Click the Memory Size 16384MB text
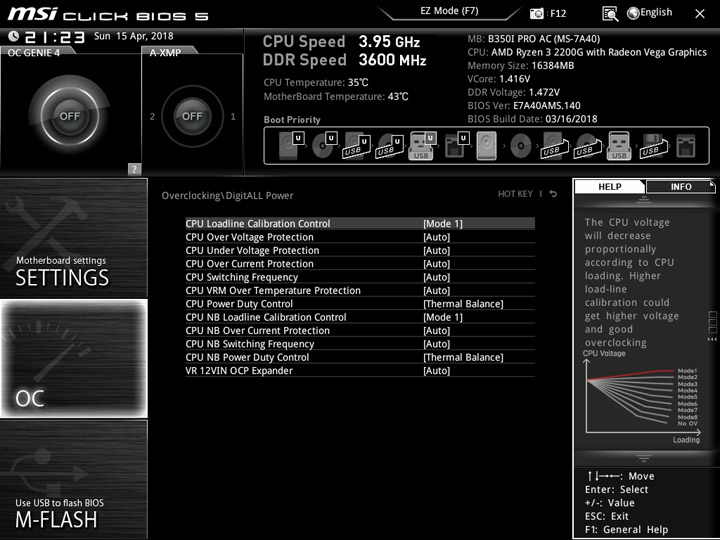 [x=521, y=66]
